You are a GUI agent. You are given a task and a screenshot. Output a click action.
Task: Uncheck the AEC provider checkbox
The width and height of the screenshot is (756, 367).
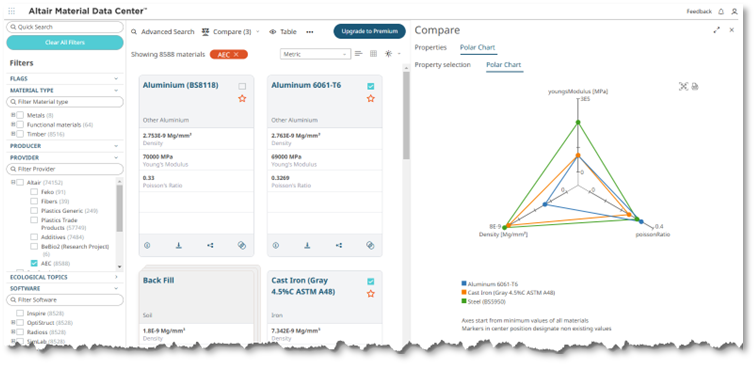34,263
